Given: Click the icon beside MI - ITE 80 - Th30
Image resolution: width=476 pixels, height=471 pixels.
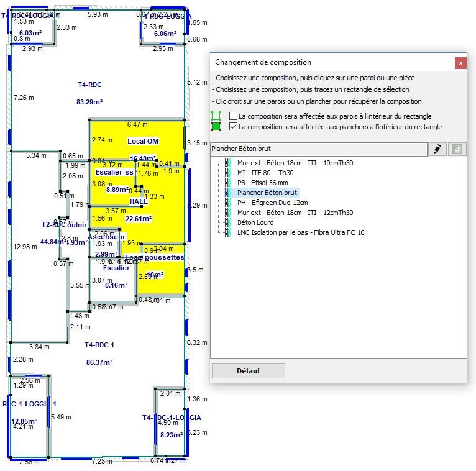Looking at the screenshot, I should 227,173.
